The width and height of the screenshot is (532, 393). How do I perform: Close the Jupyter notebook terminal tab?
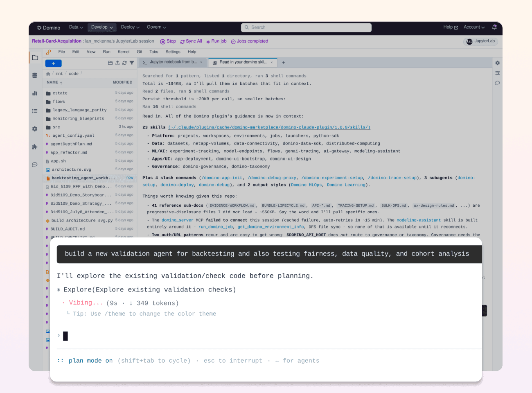tap(201, 62)
